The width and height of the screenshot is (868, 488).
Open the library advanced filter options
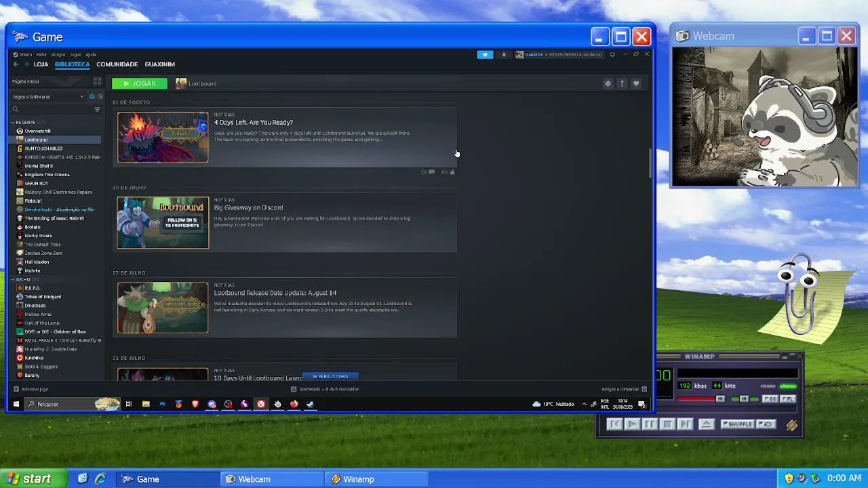coord(97,109)
